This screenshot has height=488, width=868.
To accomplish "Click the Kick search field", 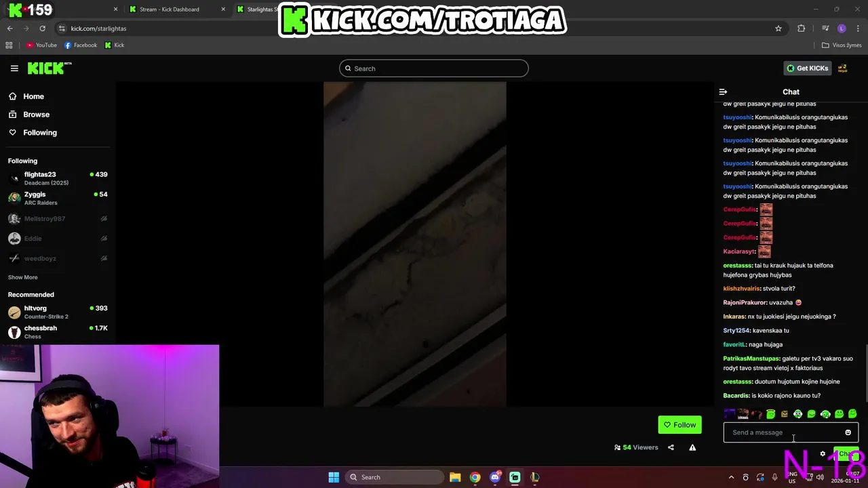I will [434, 68].
